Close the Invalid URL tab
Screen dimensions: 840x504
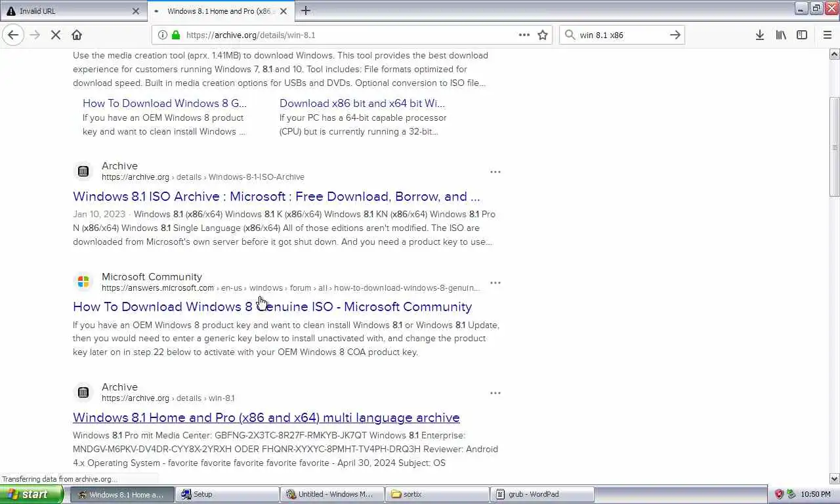(x=136, y=11)
